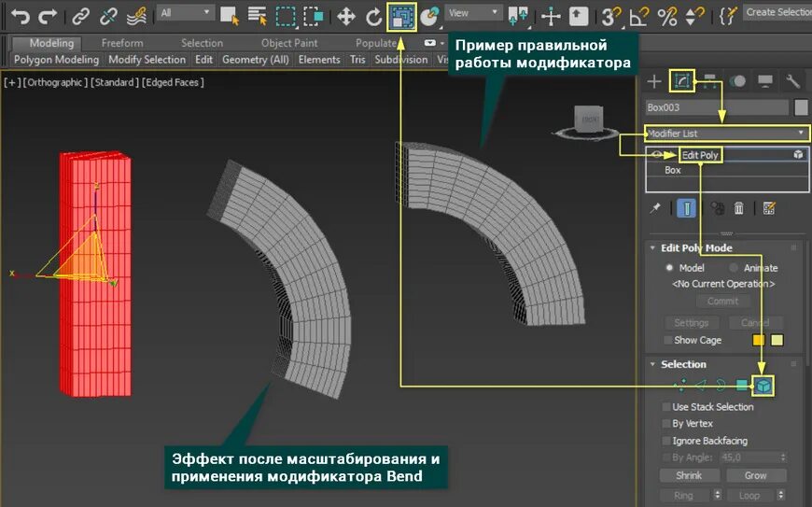Open the Subdivision ribbon panel
The image size is (812, 507).
[400, 60]
